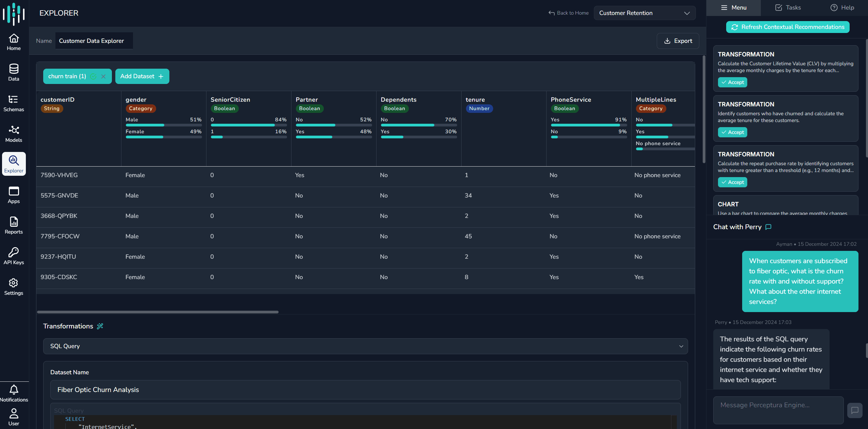Screen dimensions: 868x429
Task: Click the SQL query code editor
Action: coord(365,422)
